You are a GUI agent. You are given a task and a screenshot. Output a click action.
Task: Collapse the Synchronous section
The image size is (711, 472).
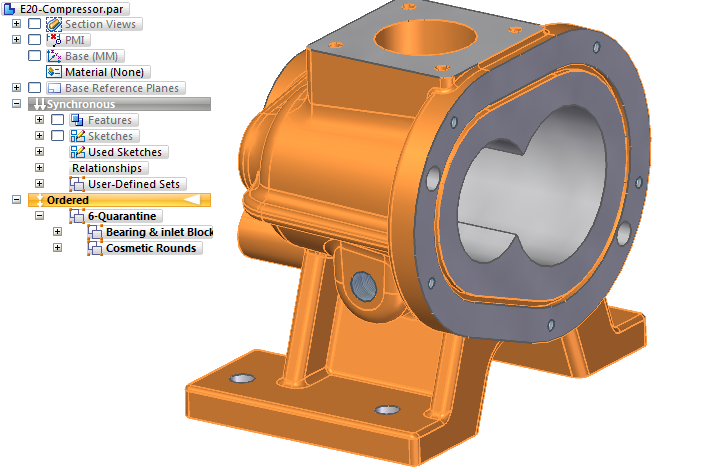coord(16,103)
